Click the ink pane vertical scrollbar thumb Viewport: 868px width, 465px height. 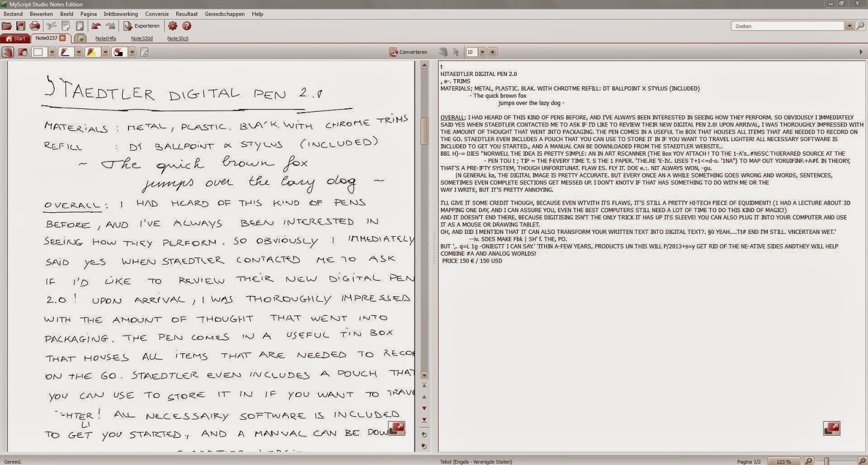tap(424, 130)
